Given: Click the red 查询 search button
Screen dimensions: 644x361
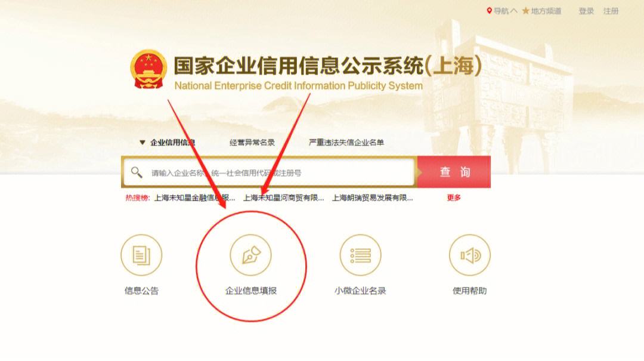Looking at the screenshot, I should click(454, 172).
